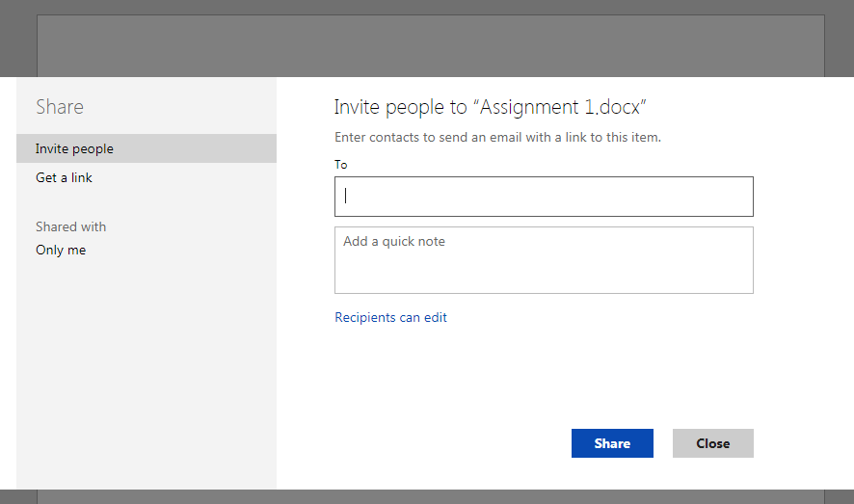Click the Invite people to Assignment 1.docx title

490,107
